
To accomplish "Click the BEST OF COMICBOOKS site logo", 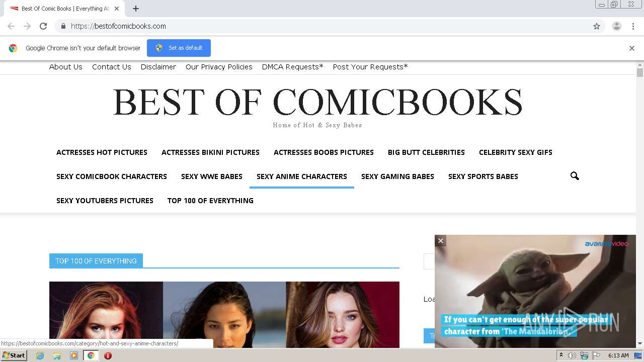I will pos(317,102).
